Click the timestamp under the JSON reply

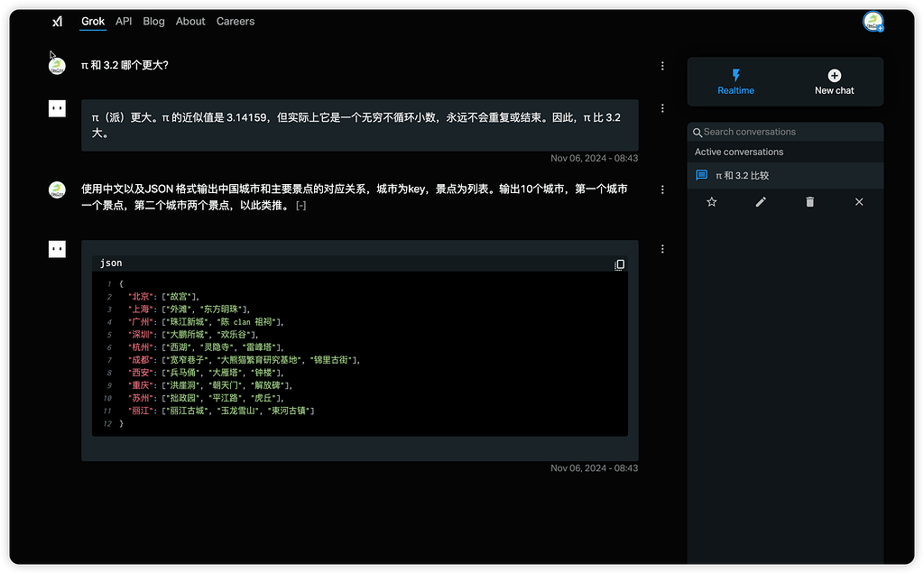(x=594, y=468)
